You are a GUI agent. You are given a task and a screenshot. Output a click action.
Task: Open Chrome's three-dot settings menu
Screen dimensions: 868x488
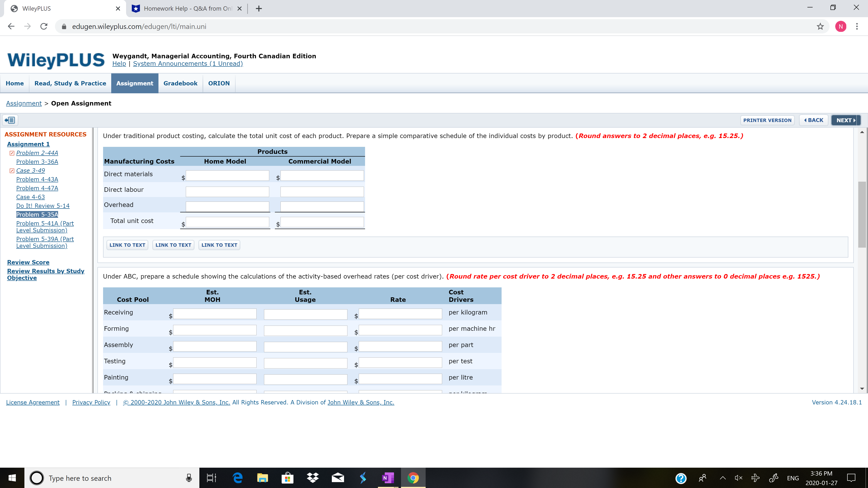(857, 26)
